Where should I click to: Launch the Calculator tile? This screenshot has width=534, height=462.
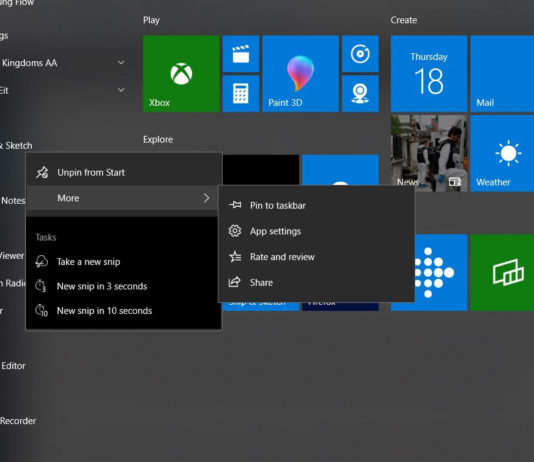(241, 94)
